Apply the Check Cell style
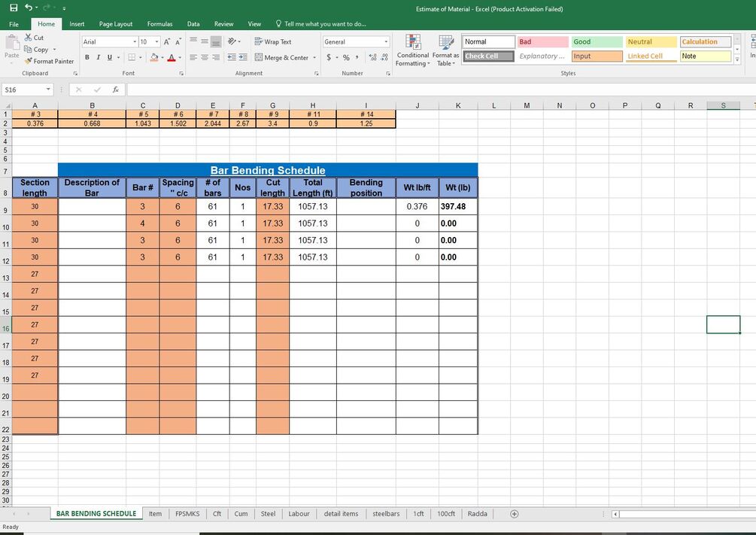This screenshot has width=756, height=535. click(489, 56)
